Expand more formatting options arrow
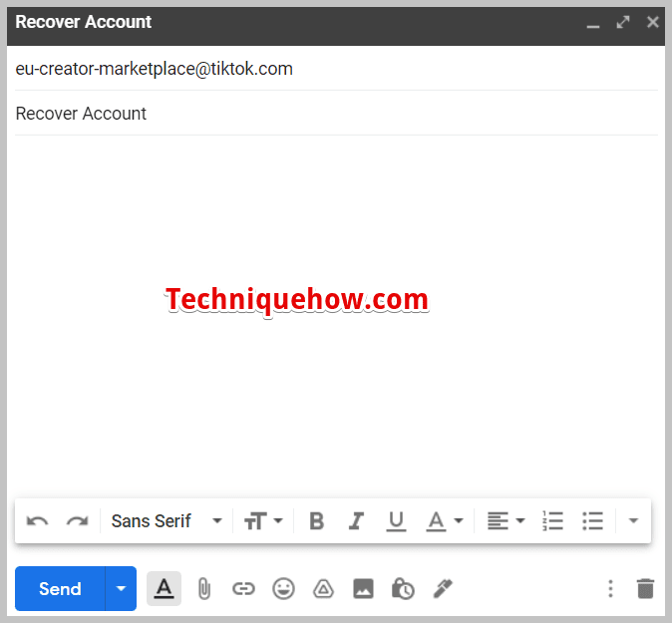Screen dimensions: 672x623 (633, 521)
